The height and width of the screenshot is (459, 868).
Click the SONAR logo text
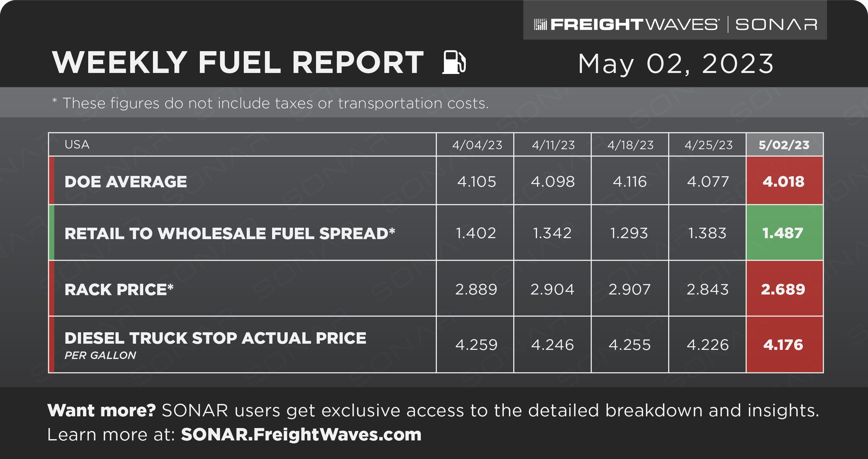[x=776, y=25]
